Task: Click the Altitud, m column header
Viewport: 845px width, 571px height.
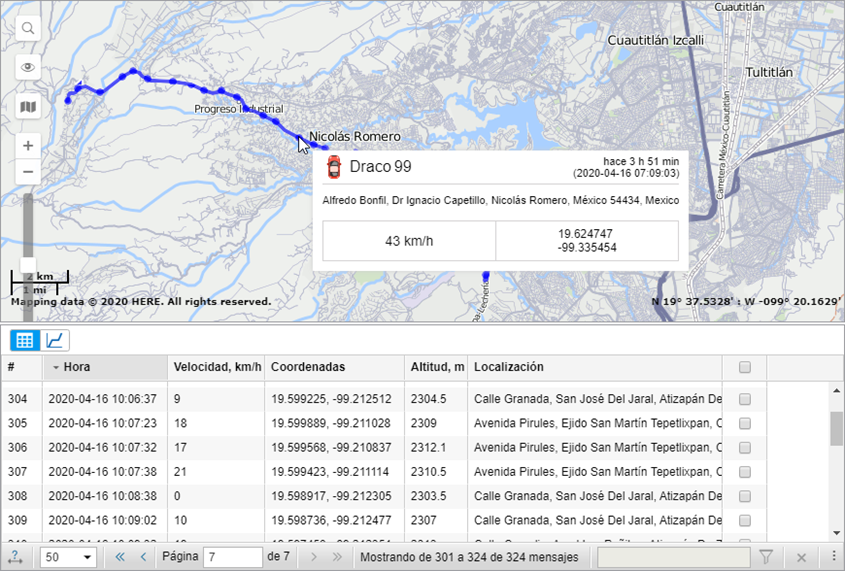Action: 437,367
